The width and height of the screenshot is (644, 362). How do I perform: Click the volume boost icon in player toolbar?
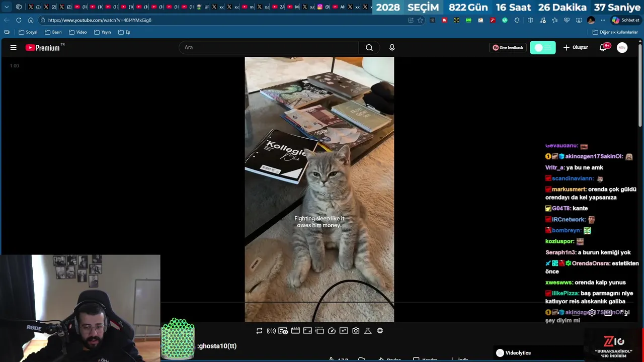point(271,331)
